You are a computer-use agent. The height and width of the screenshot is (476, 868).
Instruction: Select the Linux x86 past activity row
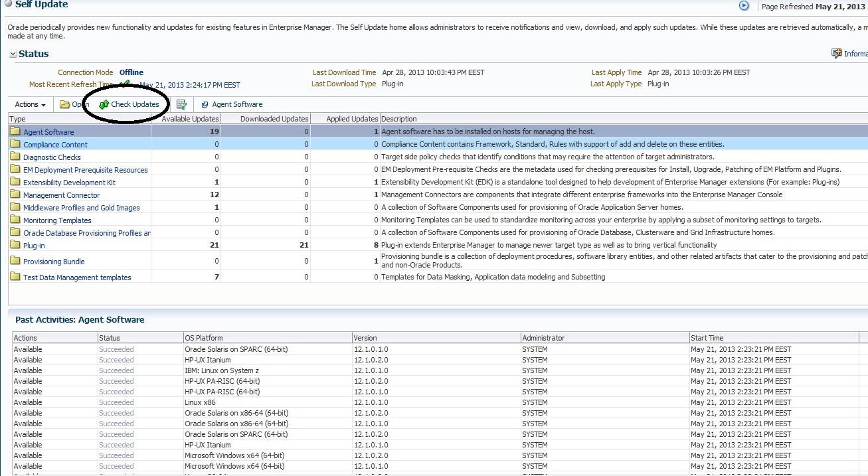click(199, 402)
